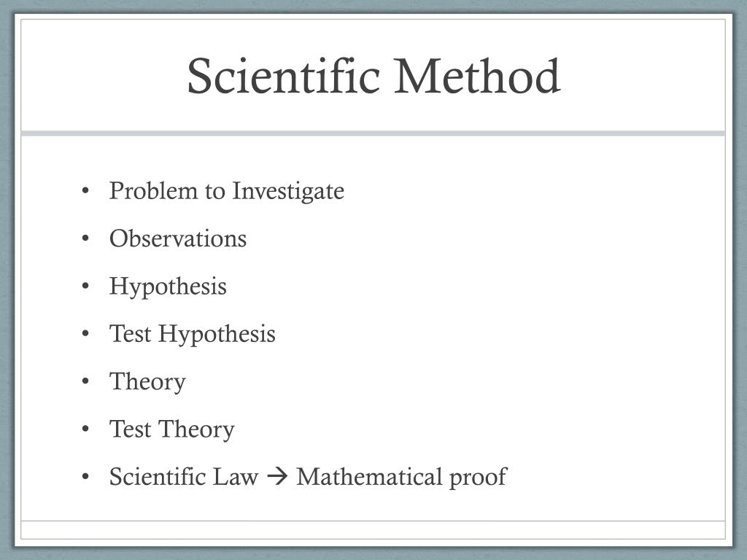747x560 pixels.
Task: Click the bullet dot before Test Hypothesis
Action: [x=85, y=333]
